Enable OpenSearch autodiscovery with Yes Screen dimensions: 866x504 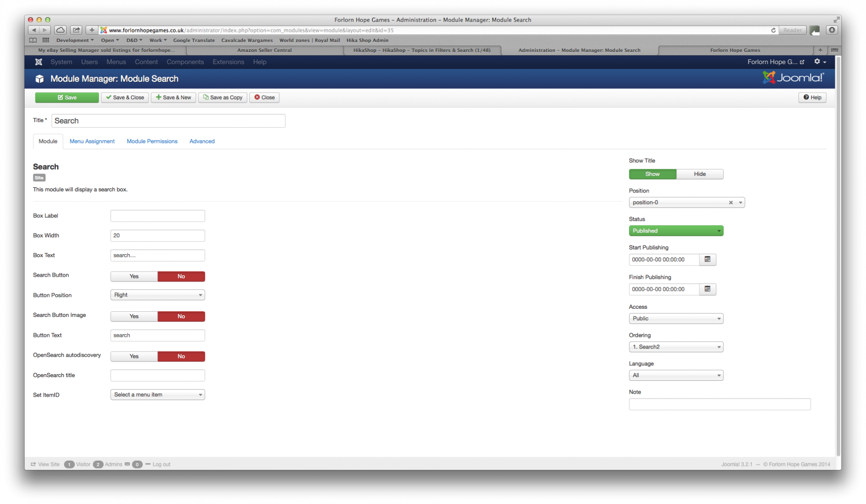pos(134,356)
